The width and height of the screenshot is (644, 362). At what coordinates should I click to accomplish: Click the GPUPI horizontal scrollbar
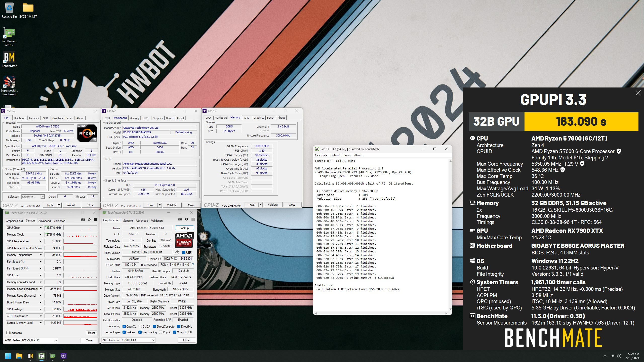381,313
